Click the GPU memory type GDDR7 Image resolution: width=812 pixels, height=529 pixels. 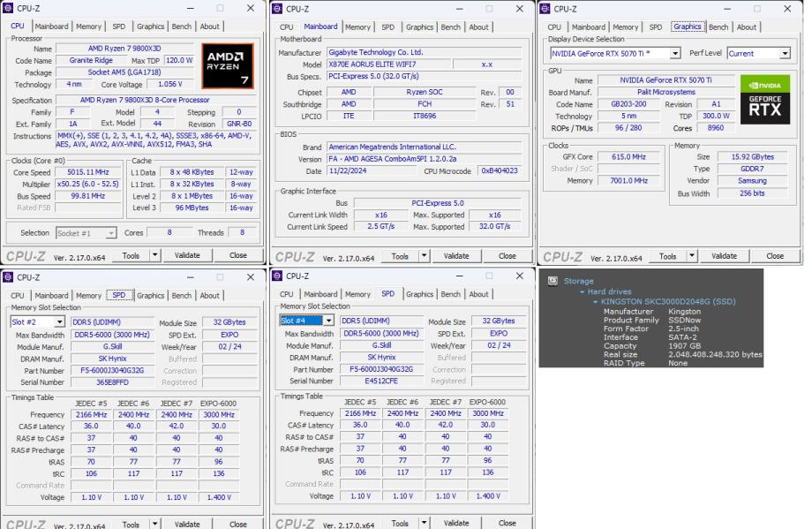pyautogui.click(x=752, y=169)
